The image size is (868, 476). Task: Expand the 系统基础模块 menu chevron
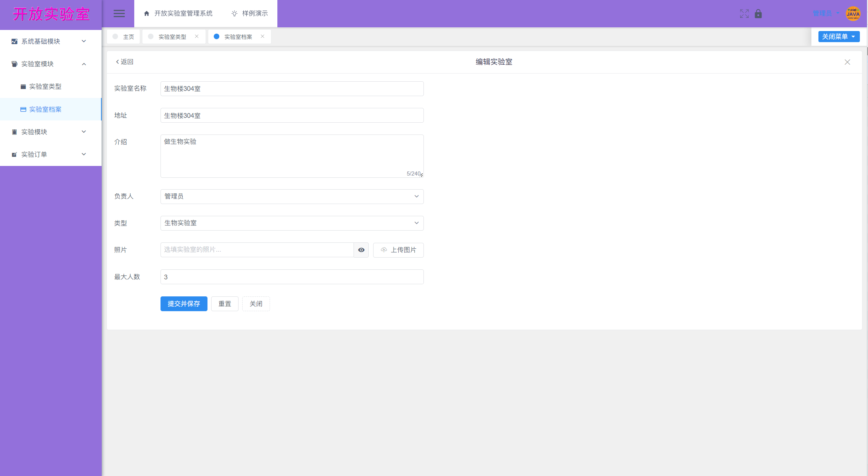(84, 41)
